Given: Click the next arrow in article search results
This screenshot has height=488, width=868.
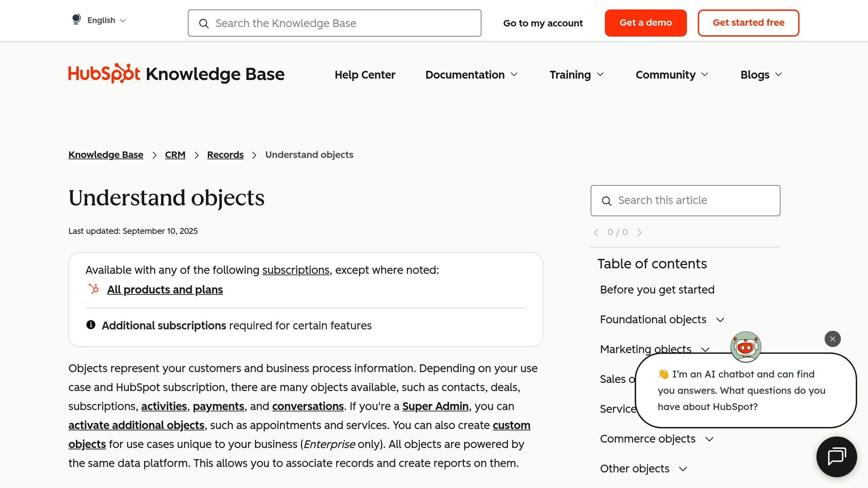Looking at the screenshot, I should [x=640, y=232].
